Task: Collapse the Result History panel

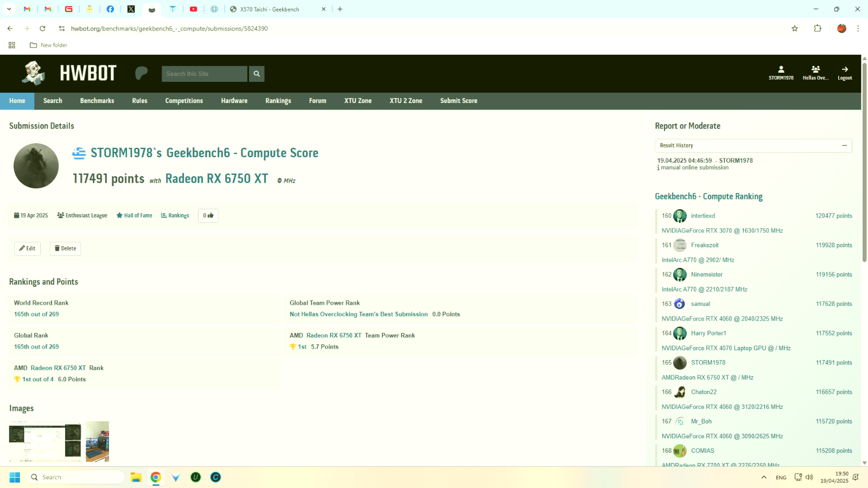Action: pyautogui.click(x=844, y=146)
